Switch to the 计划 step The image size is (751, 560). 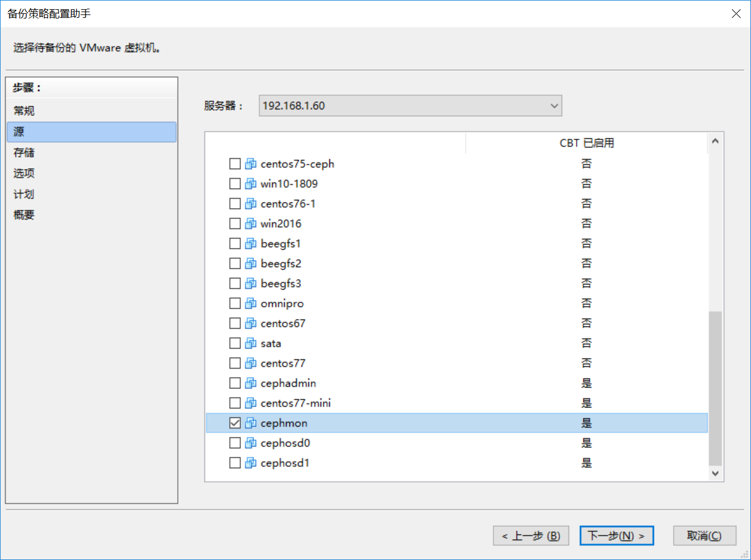click(x=24, y=194)
